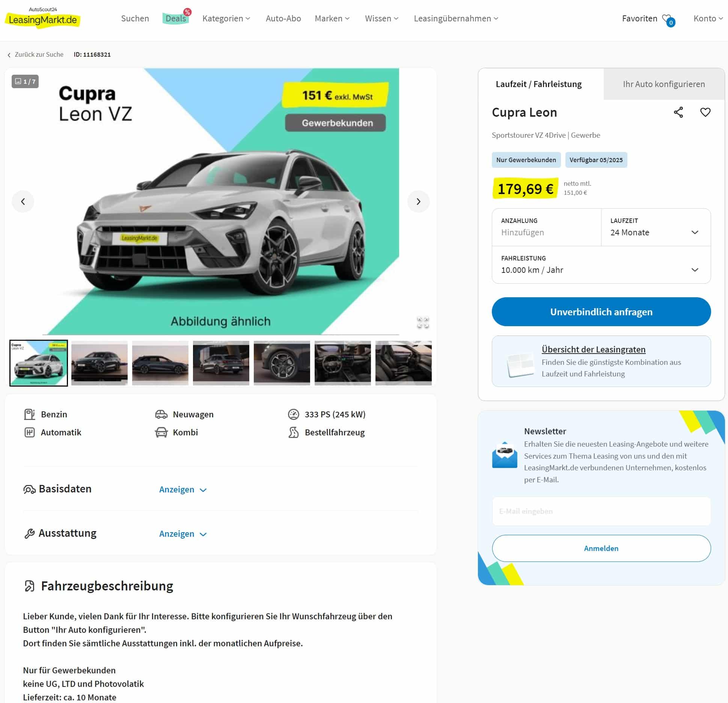
Task: Show next car image with right arrow
Action: [418, 202]
